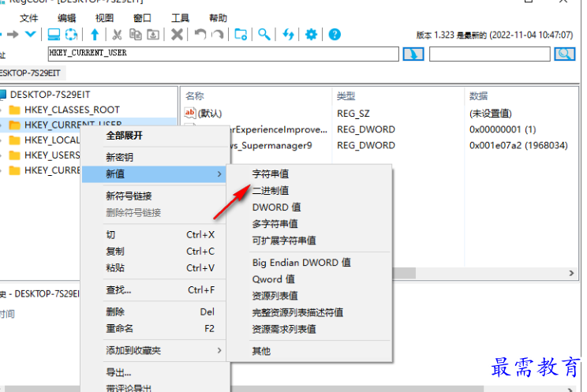This screenshot has height=392, width=587.
Task: Click the 0x001e07a2 (1968034) data cell
Action: [518, 145]
